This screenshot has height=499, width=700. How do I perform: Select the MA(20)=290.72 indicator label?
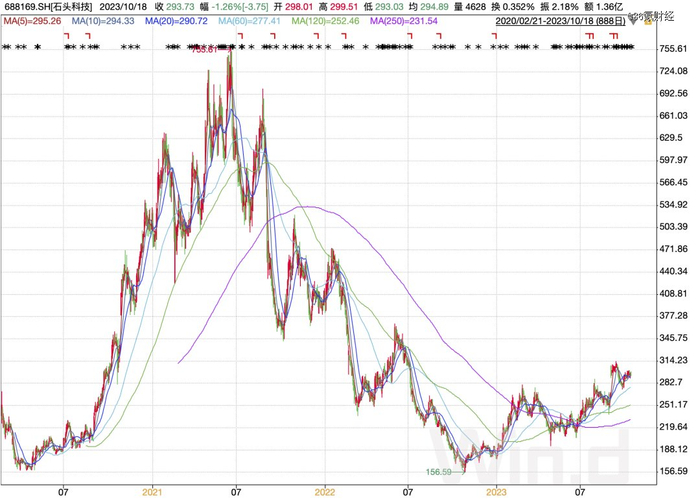pos(176,21)
